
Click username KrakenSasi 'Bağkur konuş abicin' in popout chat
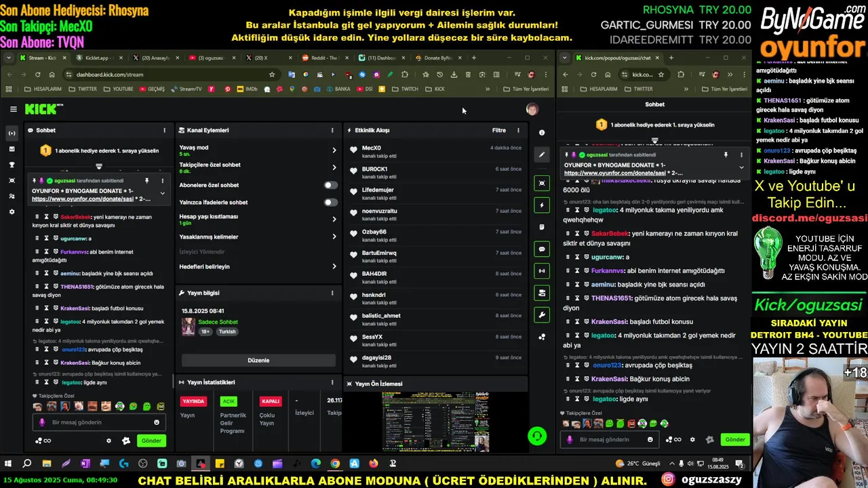pos(609,379)
